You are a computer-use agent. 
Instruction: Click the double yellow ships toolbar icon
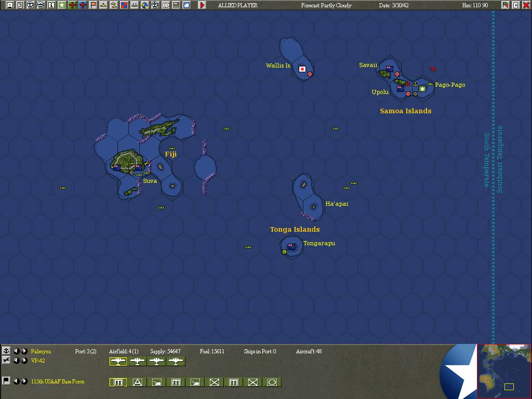[x=114, y=5]
